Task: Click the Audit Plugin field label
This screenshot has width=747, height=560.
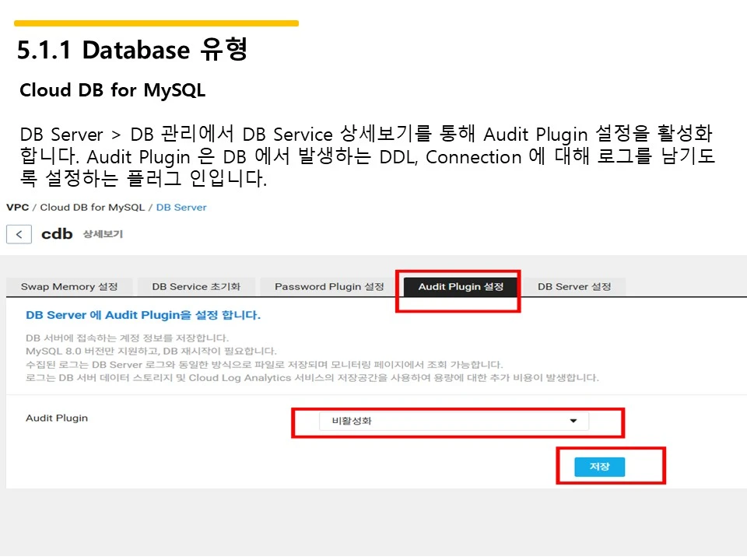Action: point(57,418)
